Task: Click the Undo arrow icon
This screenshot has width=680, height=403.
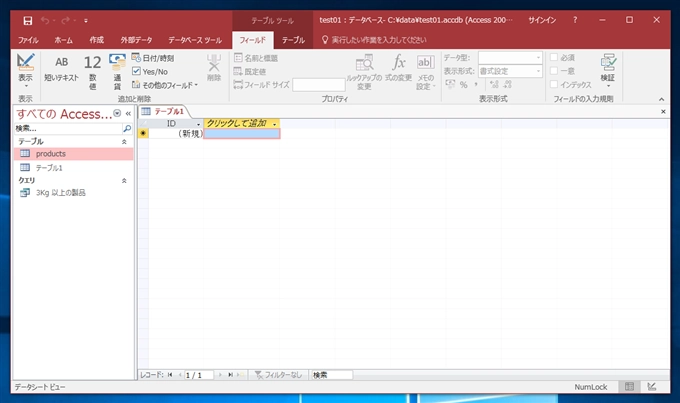Action: pyautogui.click(x=45, y=20)
